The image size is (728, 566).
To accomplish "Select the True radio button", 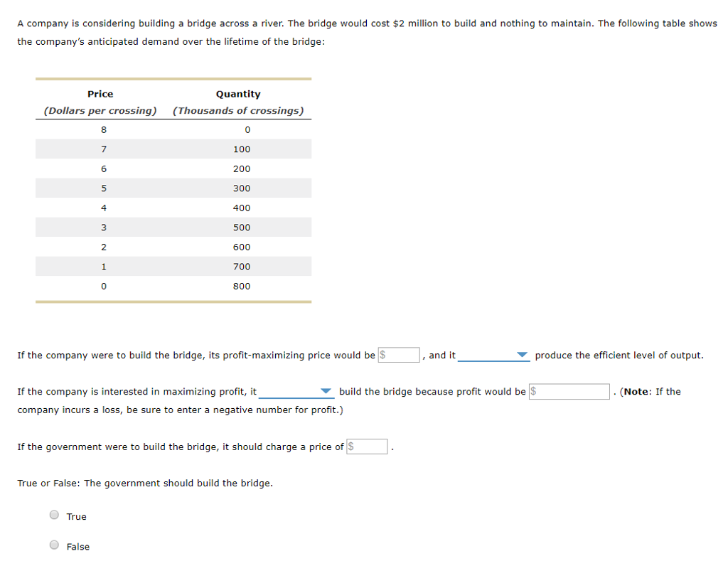I will tap(54, 516).
